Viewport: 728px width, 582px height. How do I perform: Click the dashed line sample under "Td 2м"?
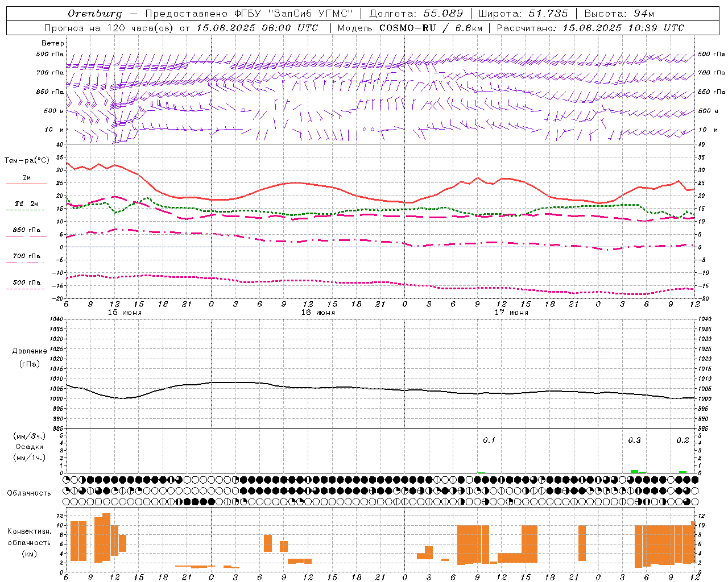[x=25, y=210]
